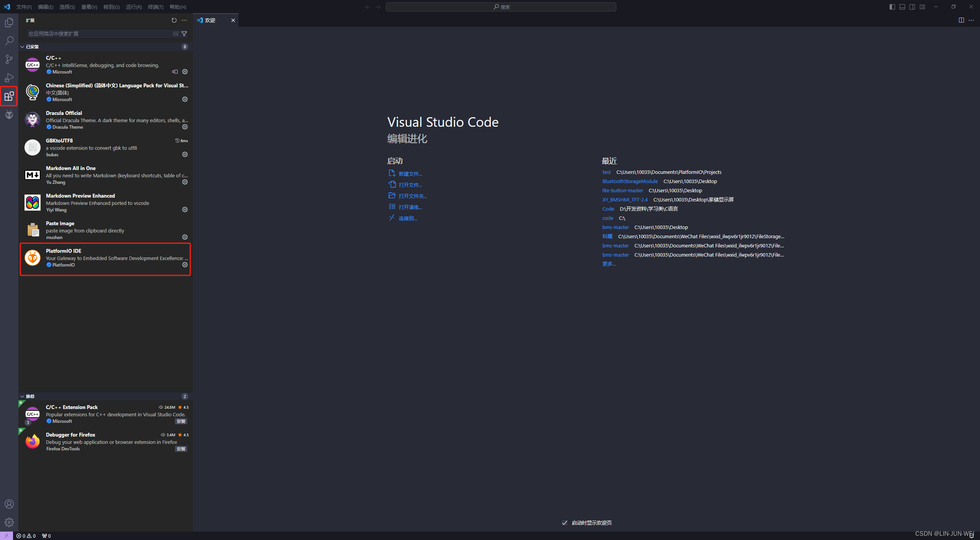980x540 pixels.
Task: Open the Manage gear menu at bottom left
Action: 9,522
